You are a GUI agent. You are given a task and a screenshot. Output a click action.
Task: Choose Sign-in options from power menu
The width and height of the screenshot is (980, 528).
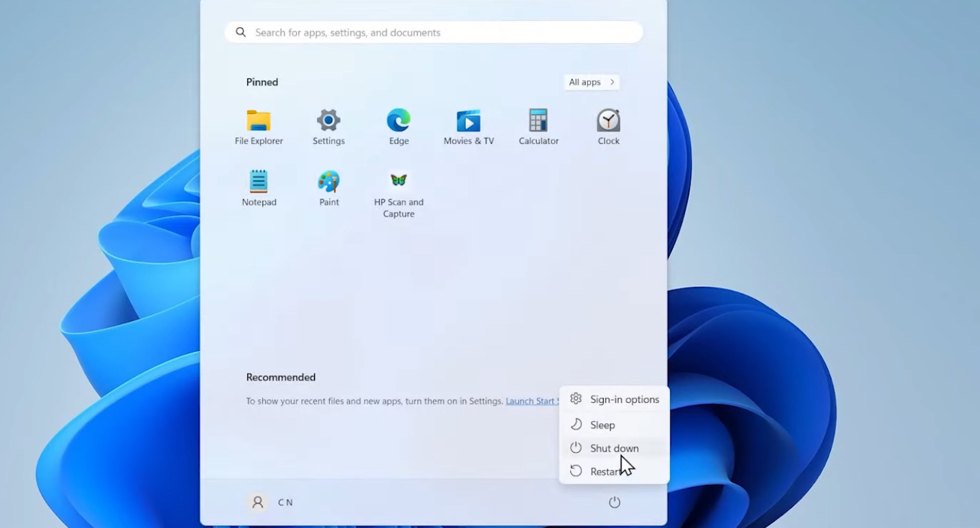pyautogui.click(x=614, y=399)
